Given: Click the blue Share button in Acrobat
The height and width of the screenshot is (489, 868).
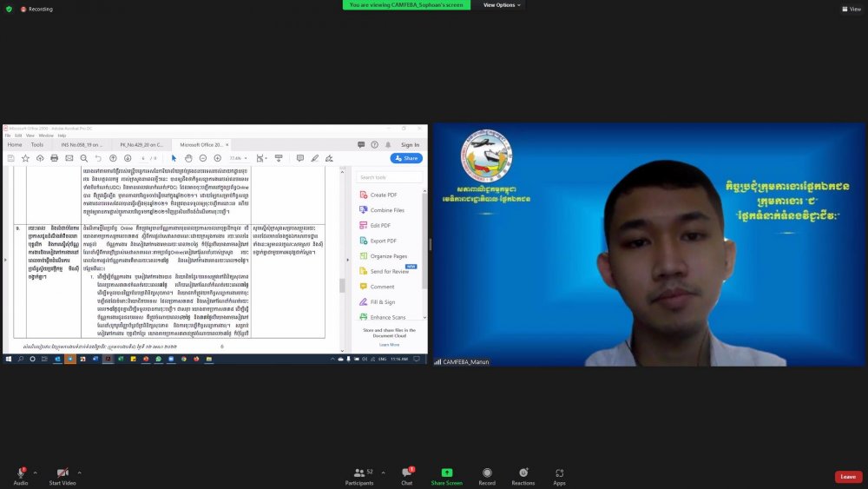Looking at the screenshot, I should coord(406,158).
